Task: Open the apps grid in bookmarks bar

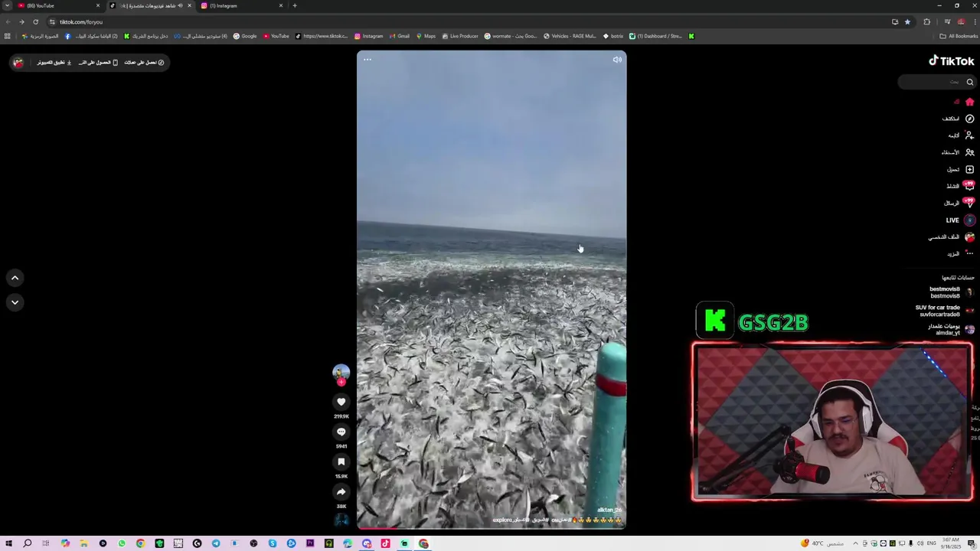Action: coord(8,36)
